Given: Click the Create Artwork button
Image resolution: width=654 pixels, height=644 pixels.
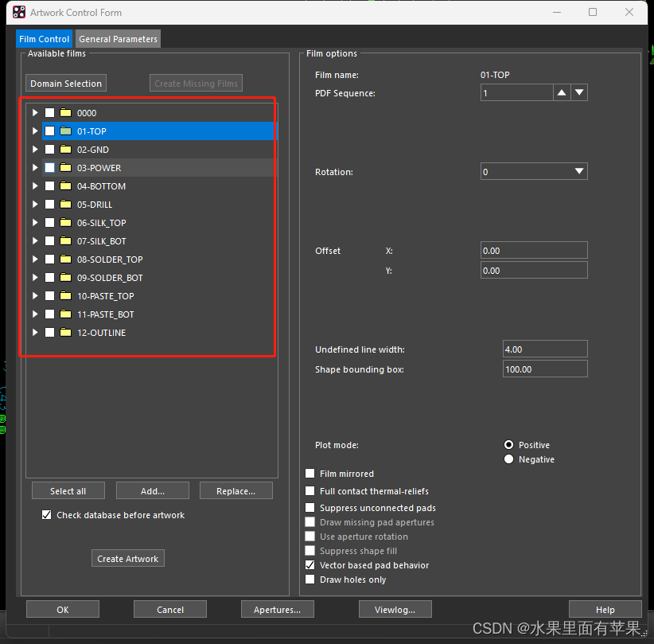Looking at the screenshot, I should pyautogui.click(x=127, y=559).
